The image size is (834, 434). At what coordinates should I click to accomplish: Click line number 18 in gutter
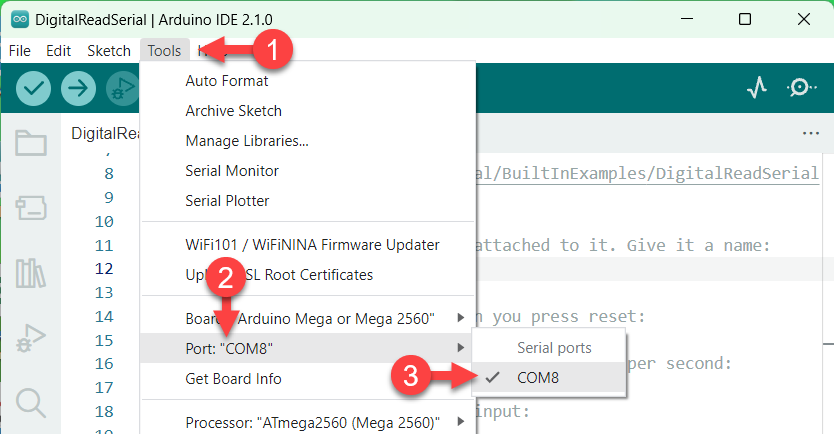pyautogui.click(x=104, y=411)
